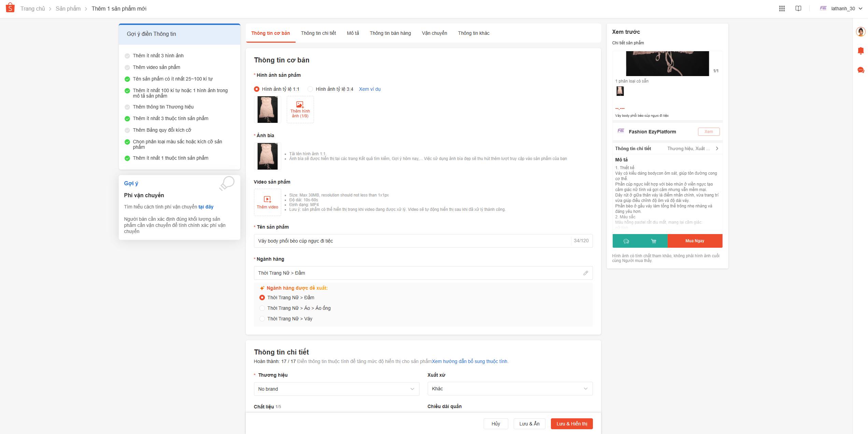This screenshot has height=434, width=868.
Task: Click the Tên sản phẩm input field
Action: pos(411,241)
